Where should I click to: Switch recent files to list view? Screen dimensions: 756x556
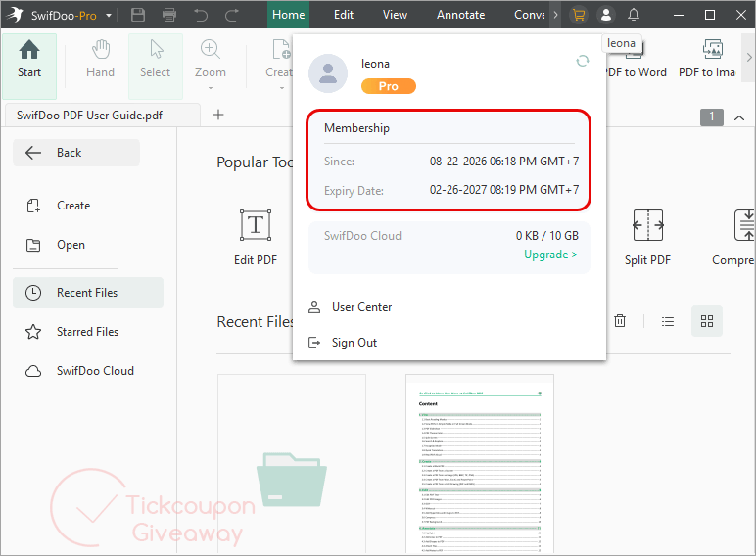(x=668, y=321)
